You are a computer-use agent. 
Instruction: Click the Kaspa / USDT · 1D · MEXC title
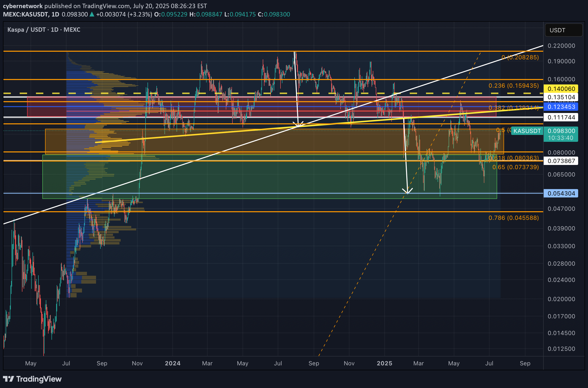[44, 30]
